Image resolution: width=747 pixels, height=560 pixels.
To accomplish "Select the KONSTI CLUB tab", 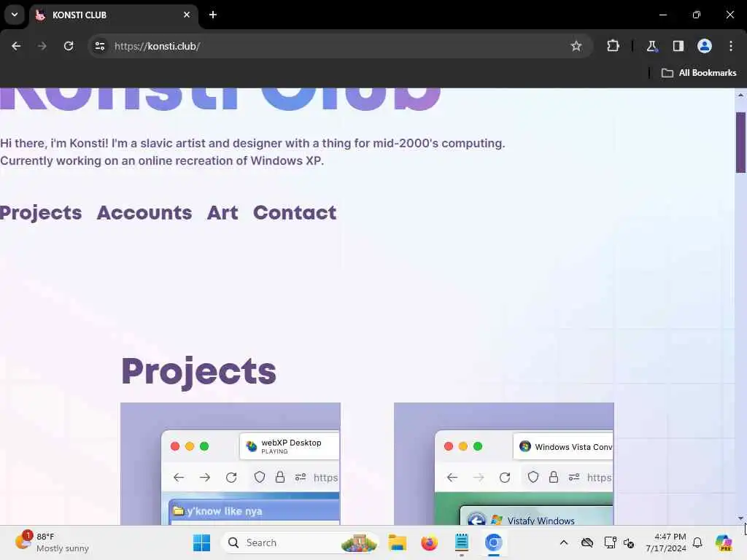I will pyautogui.click(x=113, y=15).
